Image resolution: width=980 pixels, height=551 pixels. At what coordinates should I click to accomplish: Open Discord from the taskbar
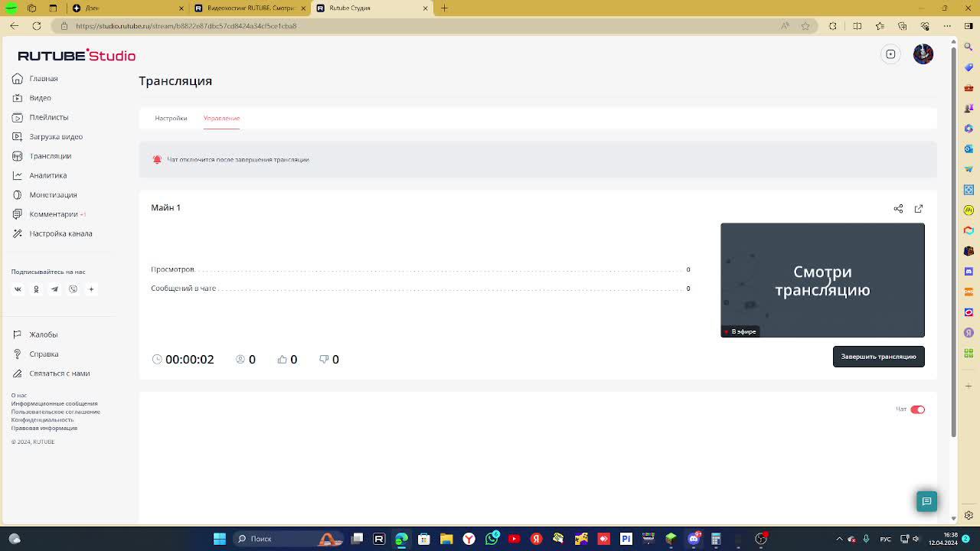pyautogui.click(x=694, y=539)
